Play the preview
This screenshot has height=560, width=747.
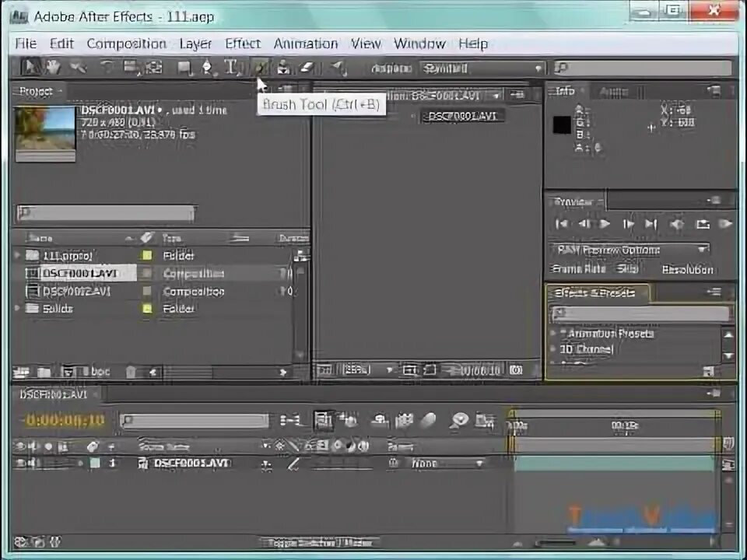[605, 224]
